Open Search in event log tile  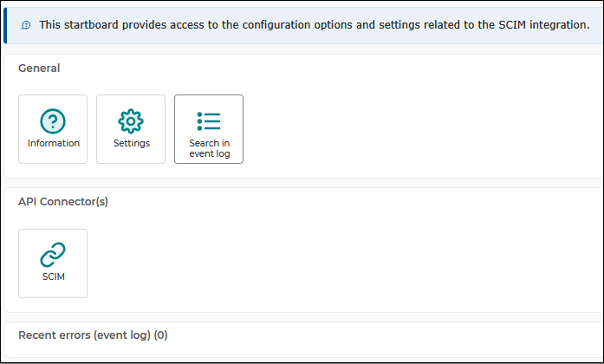(x=209, y=129)
